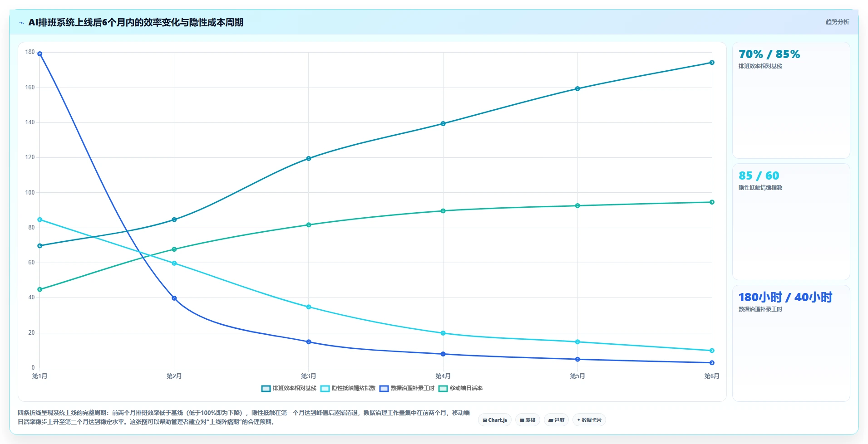
Task: Select the 排班效率 data point at 175 in 第6月
Action: tap(712, 63)
